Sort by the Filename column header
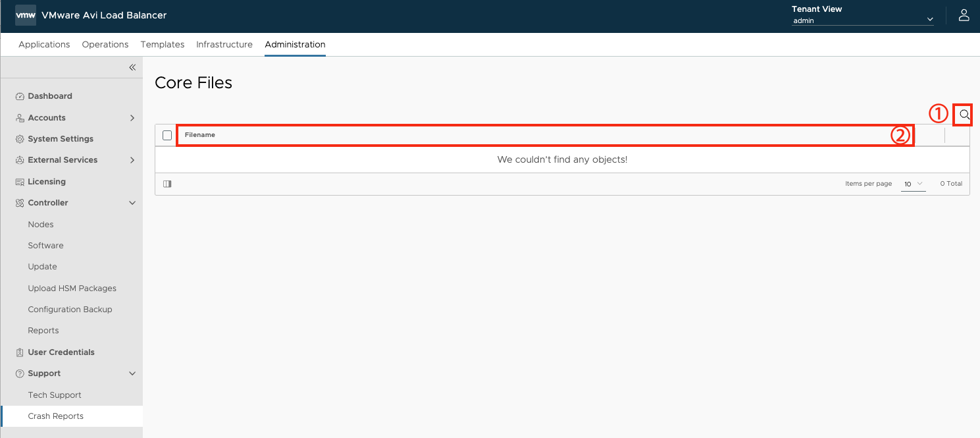This screenshot has width=980, height=438. tap(200, 135)
